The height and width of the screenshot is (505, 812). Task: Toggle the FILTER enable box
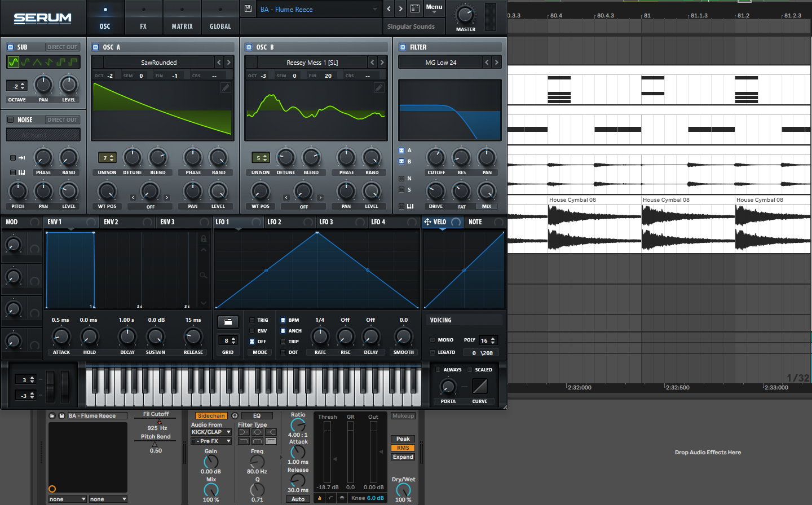(403, 47)
